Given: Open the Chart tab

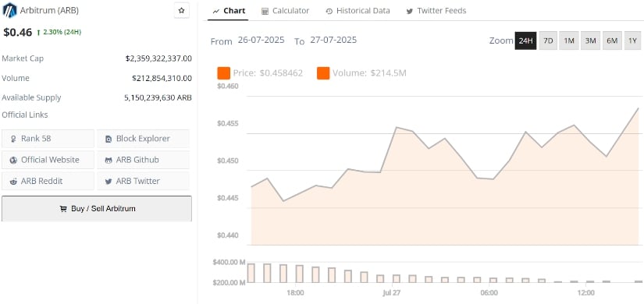Looking at the screenshot, I should pyautogui.click(x=229, y=11).
